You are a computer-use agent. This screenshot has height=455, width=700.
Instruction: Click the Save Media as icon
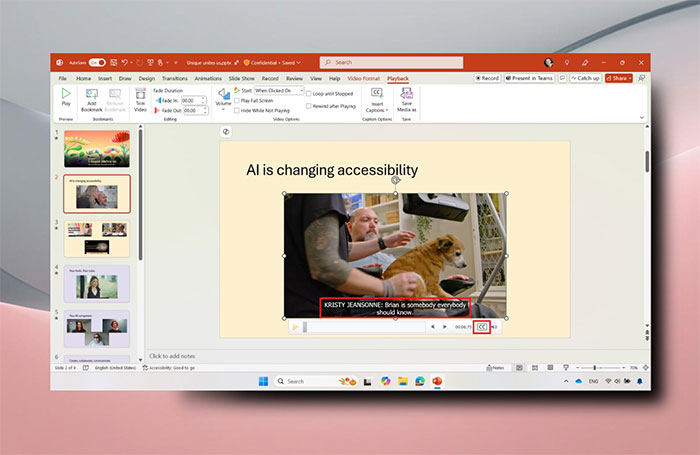pyautogui.click(x=406, y=97)
